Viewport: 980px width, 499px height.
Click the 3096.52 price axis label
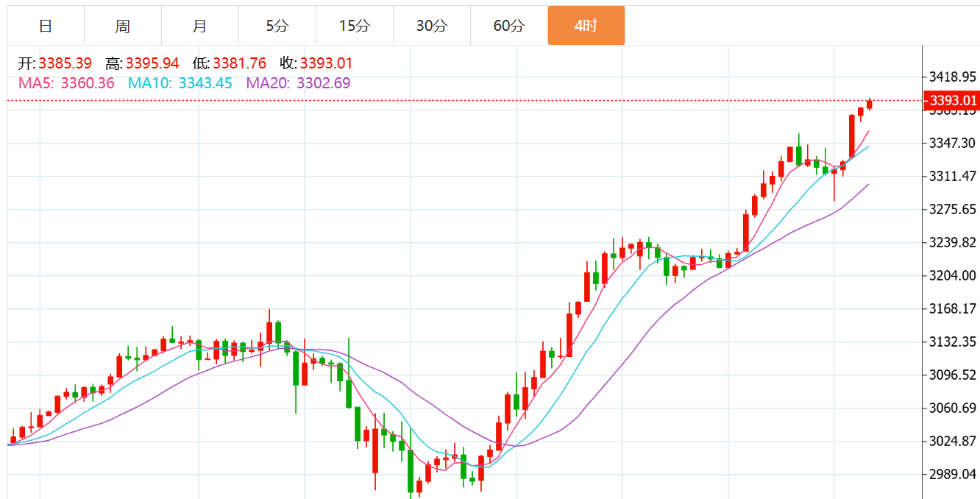pos(953,375)
